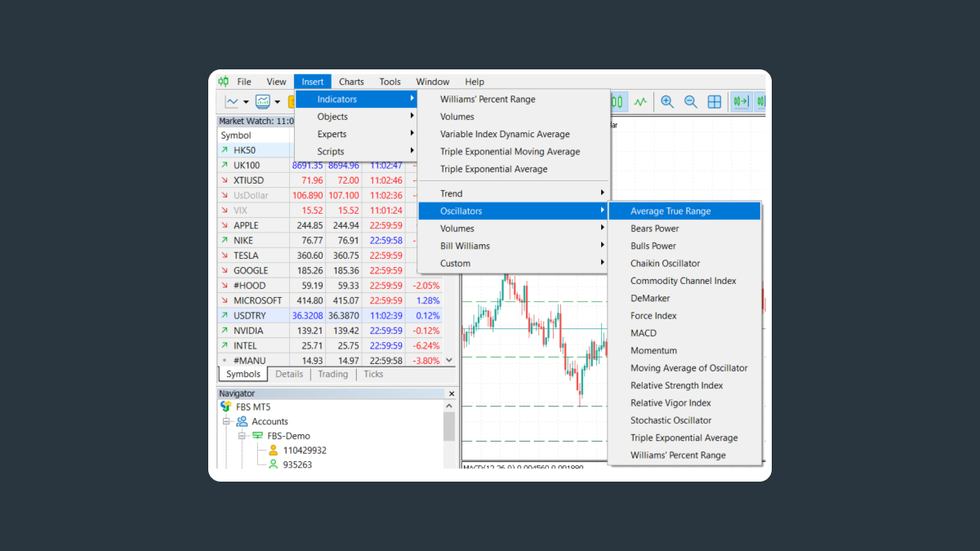Expand the Volumes indicators submenu

(x=514, y=229)
